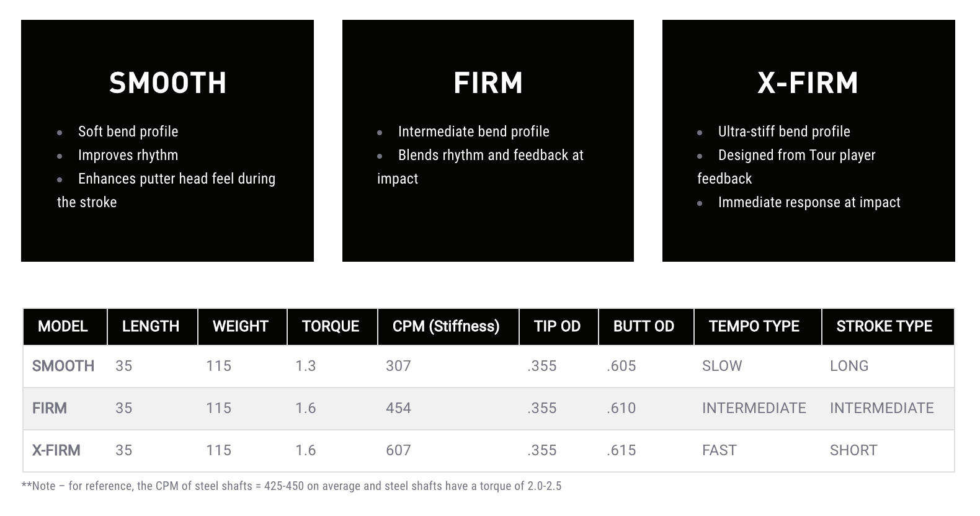Viewport: 980px width, 516px height.
Task: Select the TEMPO TYPE column header
Action: tap(754, 326)
